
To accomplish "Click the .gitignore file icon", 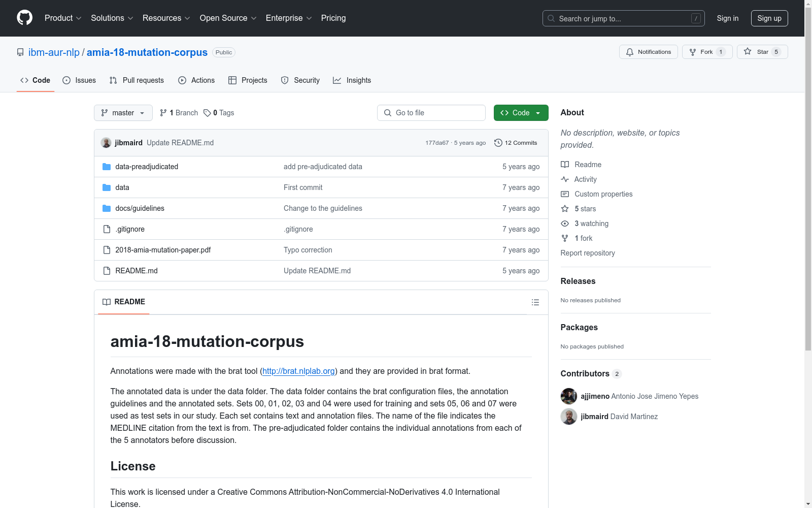I will pyautogui.click(x=107, y=229).
